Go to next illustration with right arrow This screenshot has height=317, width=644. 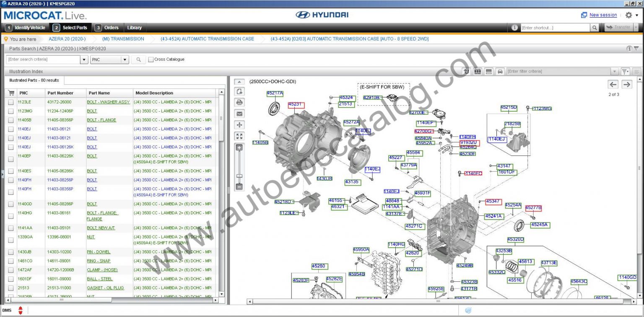tap(626, 84)
